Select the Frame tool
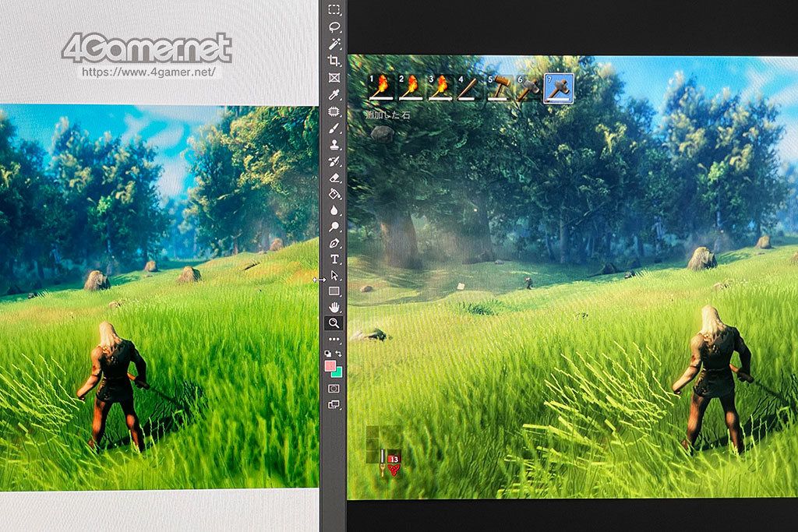Viewport: 798px width, 532px height. (x=334, y=78)
